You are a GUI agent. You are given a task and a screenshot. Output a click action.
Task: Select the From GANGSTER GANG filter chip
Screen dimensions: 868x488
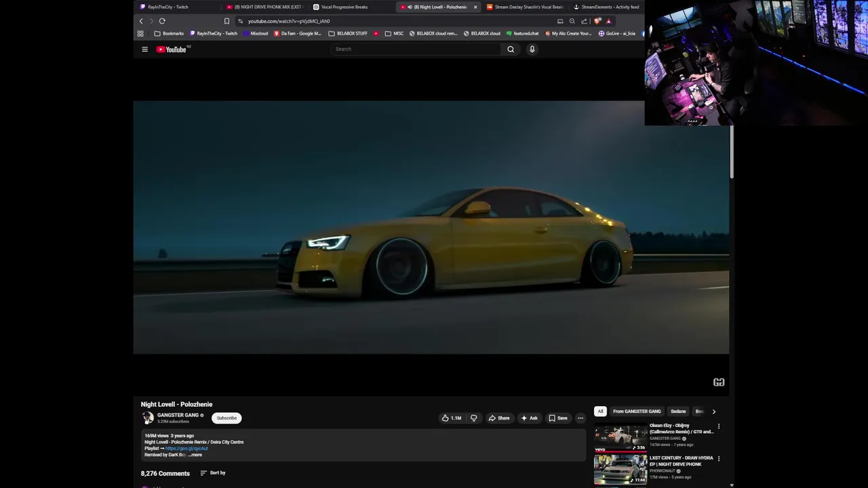tap(637, 411)
